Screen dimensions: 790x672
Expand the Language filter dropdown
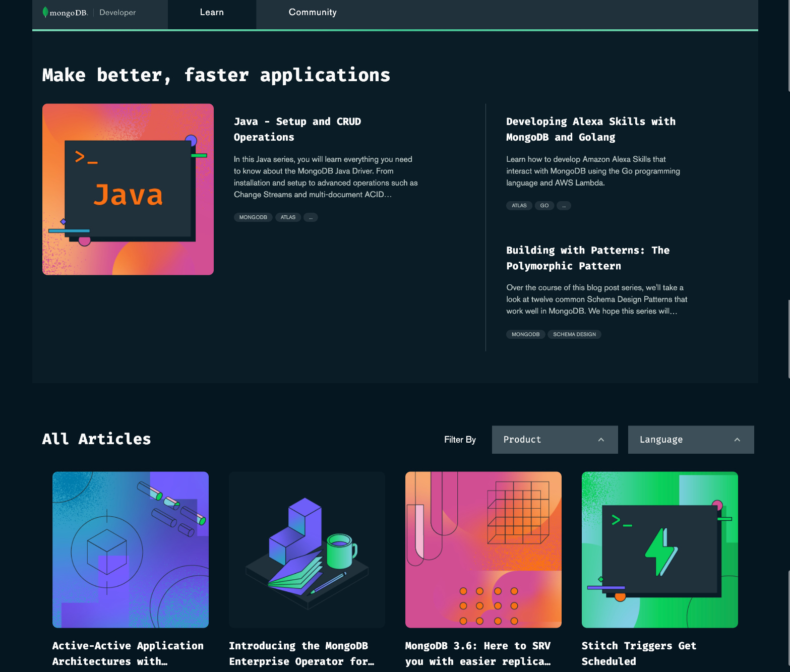pos(691,440)
